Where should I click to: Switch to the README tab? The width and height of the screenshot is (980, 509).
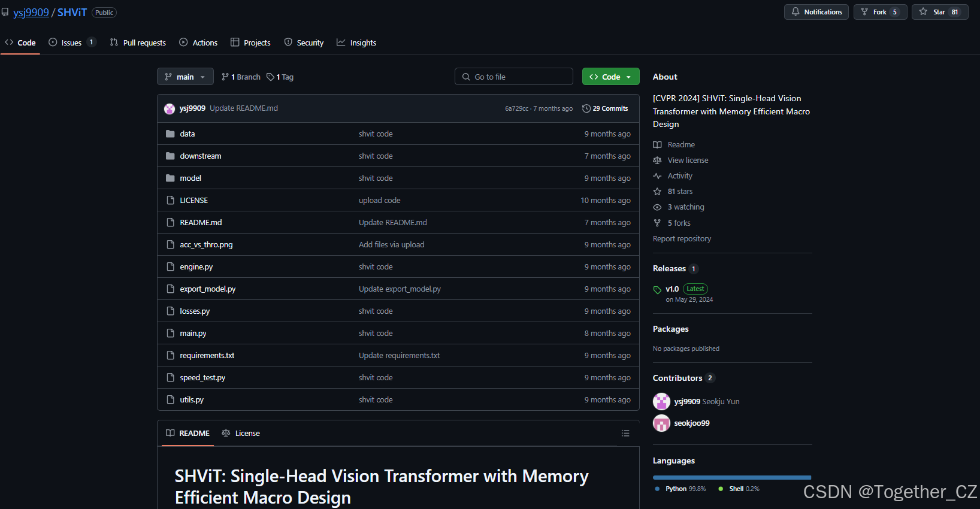pyautogui.click(x=187, y=433)
